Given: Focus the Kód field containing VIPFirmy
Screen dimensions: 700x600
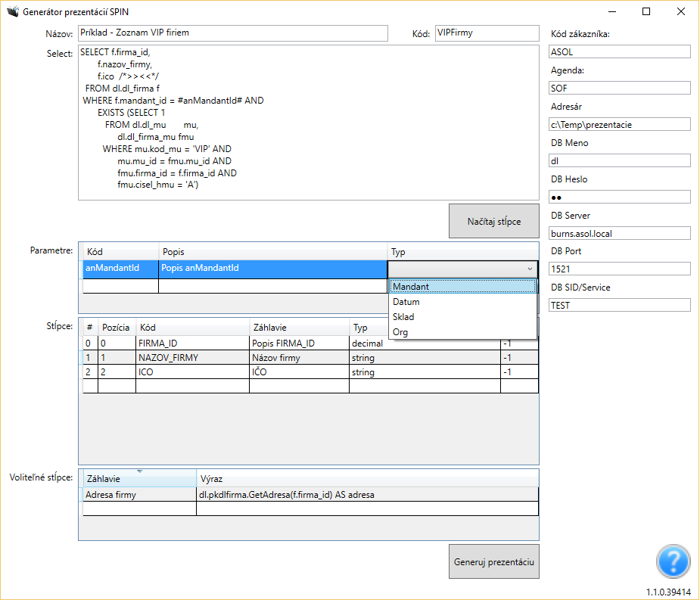Looking at the screenshot, I should pyautogui.click(x=487, y=33).
